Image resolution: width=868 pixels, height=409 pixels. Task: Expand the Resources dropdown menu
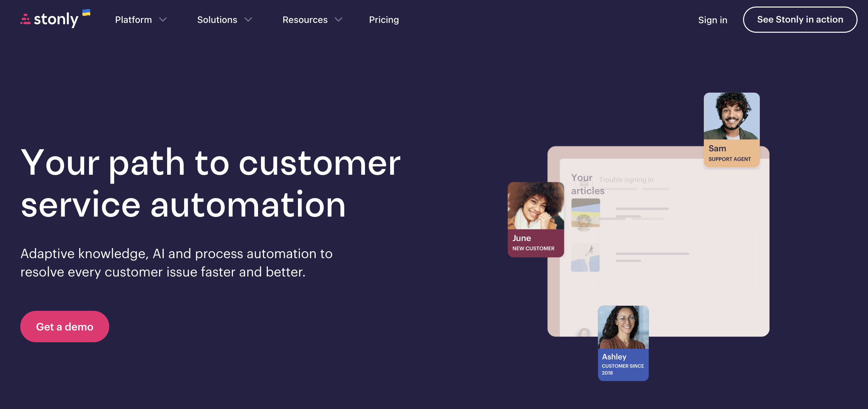(x=312, y=19)
